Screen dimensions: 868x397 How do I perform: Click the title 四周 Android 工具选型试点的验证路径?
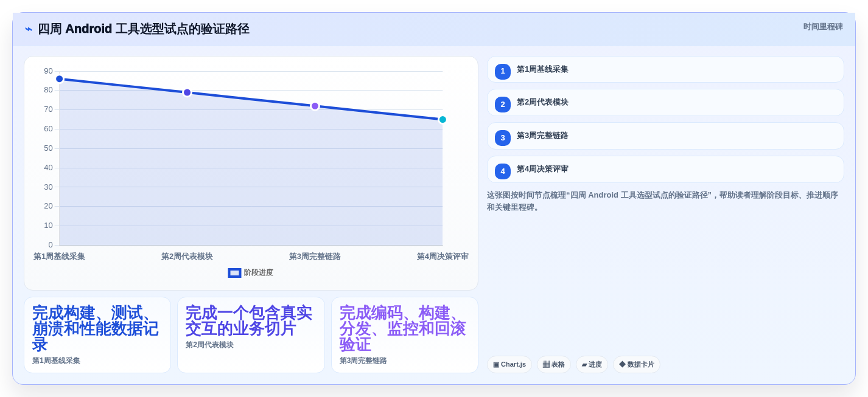[144, 29]
